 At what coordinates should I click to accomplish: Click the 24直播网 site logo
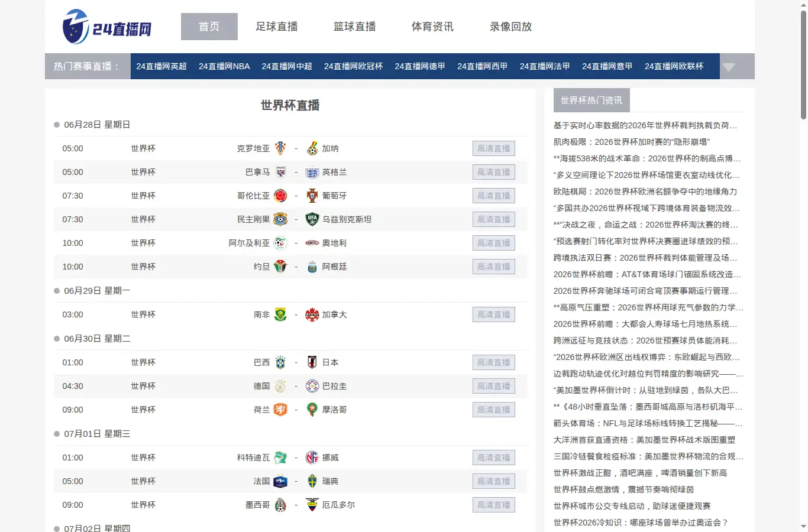click(107, 27)
